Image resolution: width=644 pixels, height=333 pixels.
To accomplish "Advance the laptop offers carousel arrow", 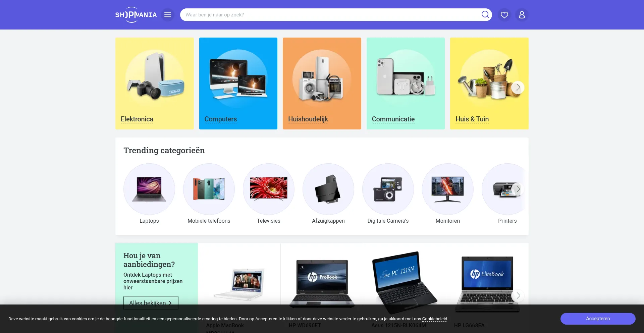I will point(518,295).
